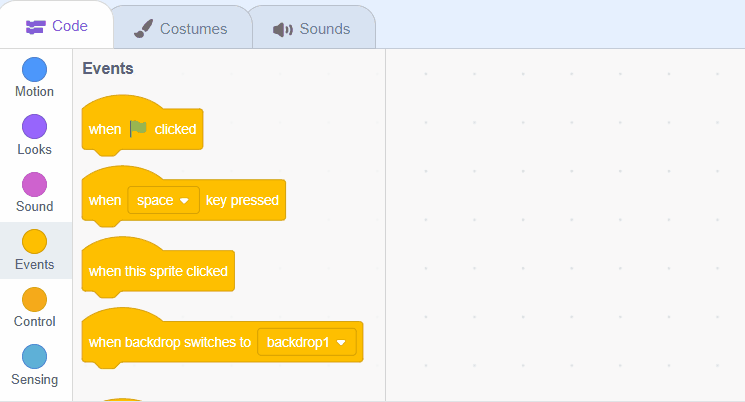The height and width of the screenshot is (402, 745).
Task: Select the Motion category blue circle
Action: [34, 70]
